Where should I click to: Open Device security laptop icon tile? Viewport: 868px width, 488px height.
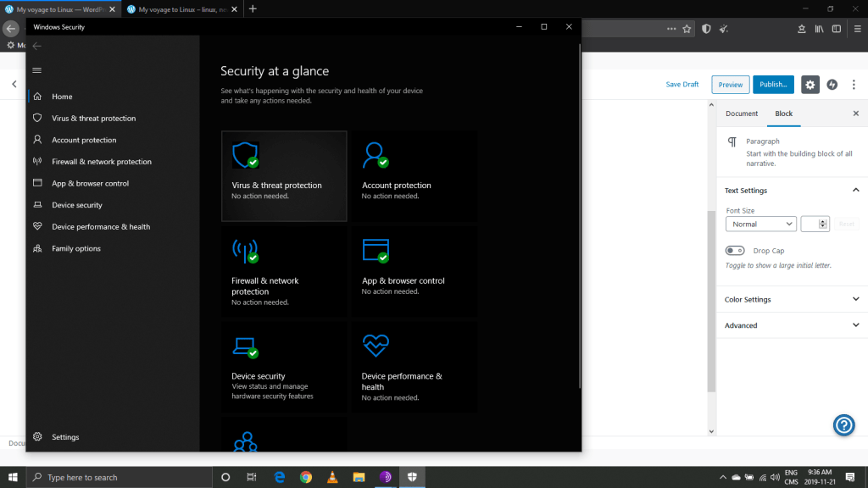(x=245, y=347)
